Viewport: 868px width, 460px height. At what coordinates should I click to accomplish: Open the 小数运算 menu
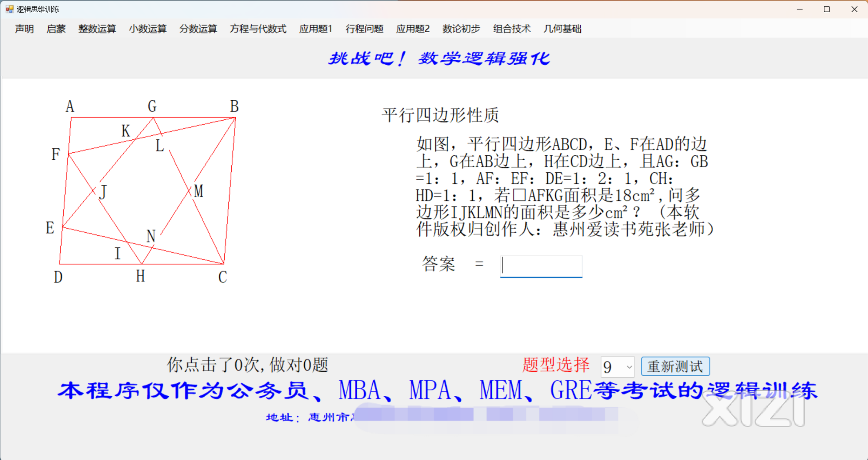[148, 29]
